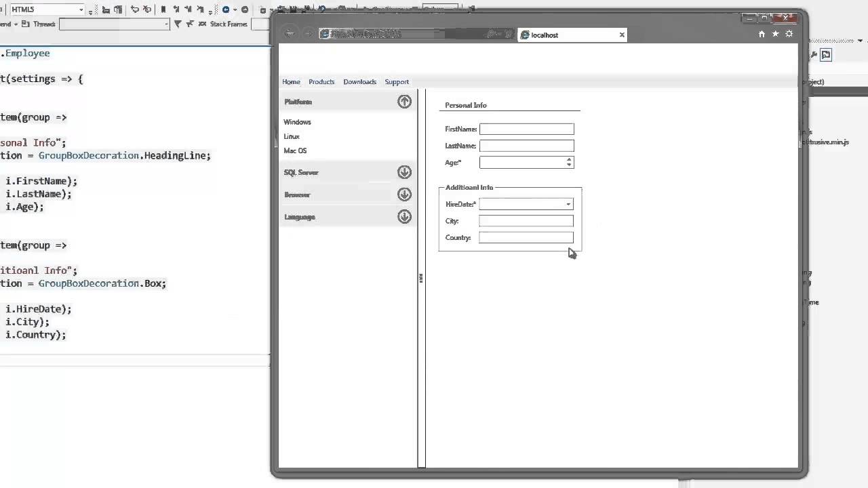Click the bookmark toggle icon in the Visual Studio toolbar
The width and height of the screenshot is (868, 488).
pyautogui.click(x=163, y=9)
